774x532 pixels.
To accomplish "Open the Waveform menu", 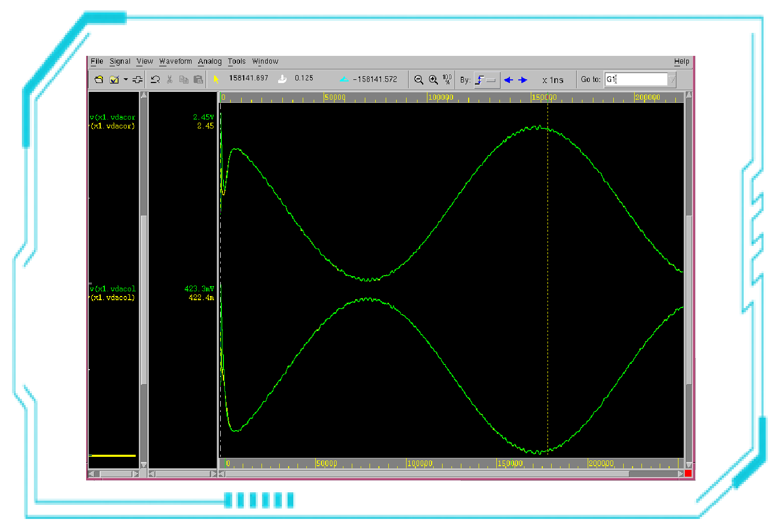I will pyautogui.click(x=175, y=61).
